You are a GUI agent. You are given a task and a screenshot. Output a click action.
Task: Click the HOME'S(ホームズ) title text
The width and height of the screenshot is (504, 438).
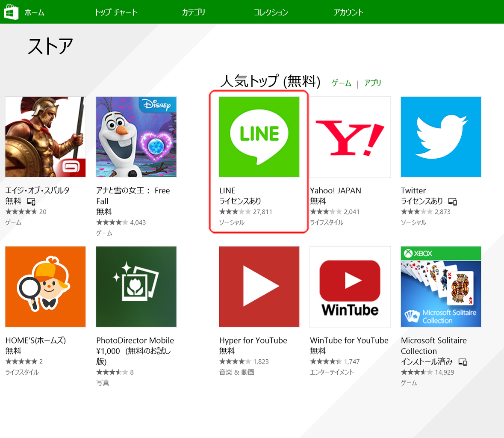pyautogui.click(x=35, y=340)
